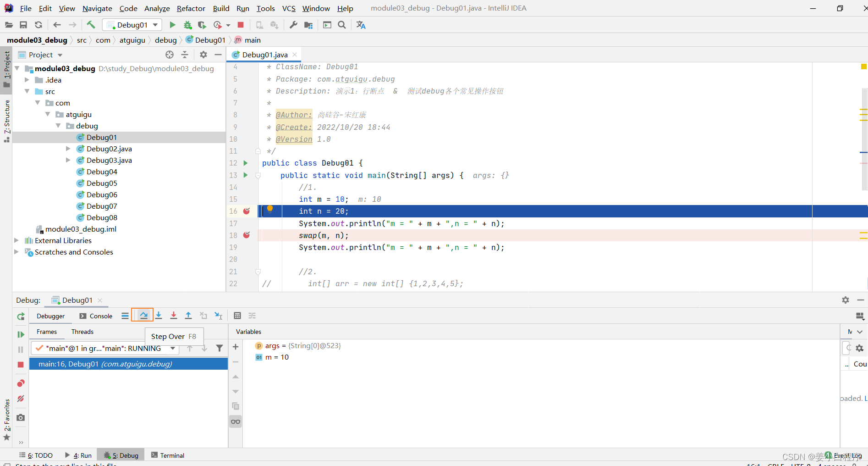The width and height of the screenshot is (868, 466).
Task: Click the Step Into debugger button
Action: tap(159, 316)
